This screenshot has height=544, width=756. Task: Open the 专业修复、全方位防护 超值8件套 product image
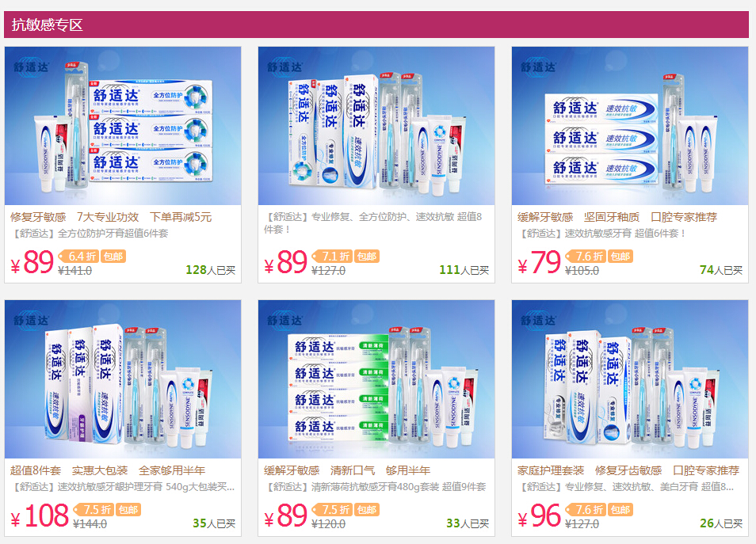click(376, 126)
